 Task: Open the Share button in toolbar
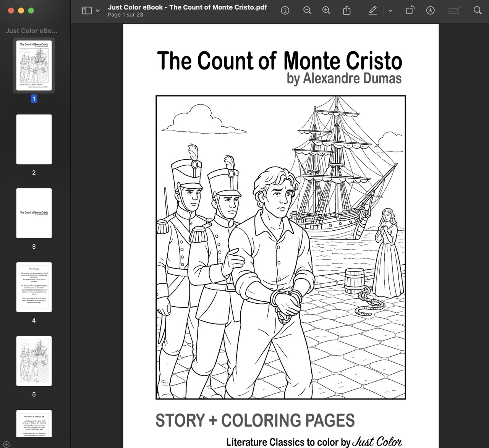point(347,11)
